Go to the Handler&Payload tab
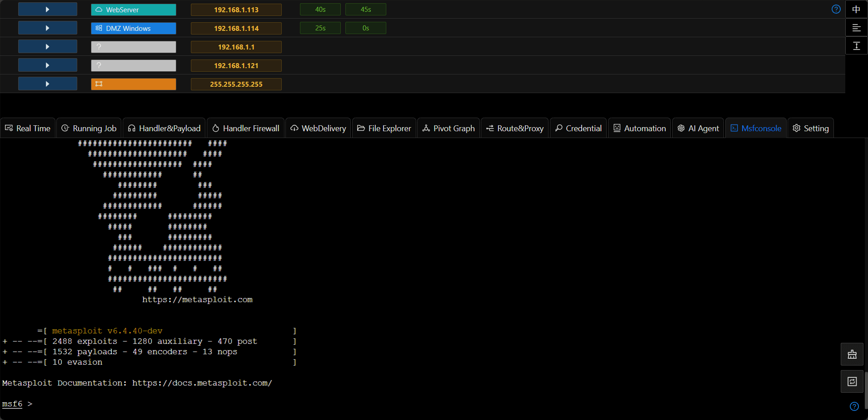This screenshot has width=868, height=420. [x=164, y=128]
